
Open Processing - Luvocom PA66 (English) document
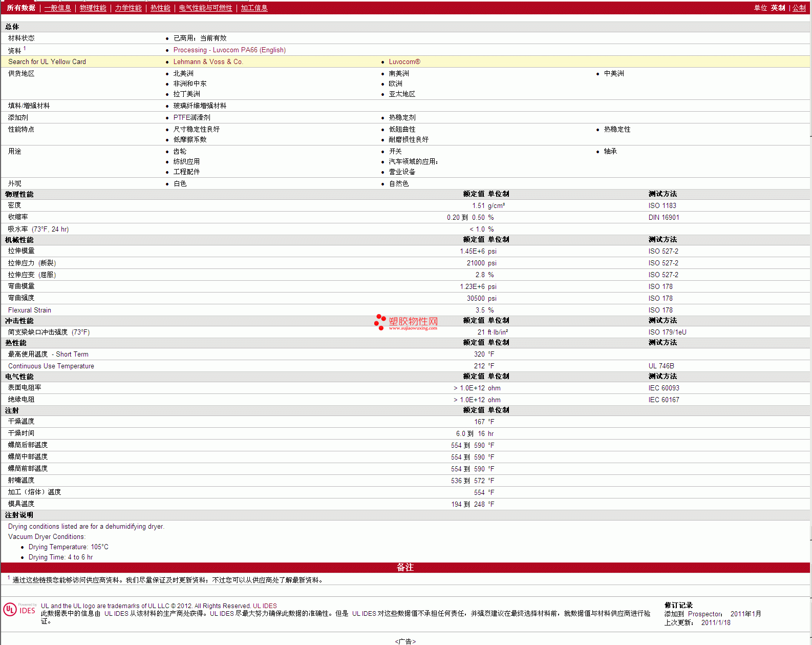click(229, 50)
